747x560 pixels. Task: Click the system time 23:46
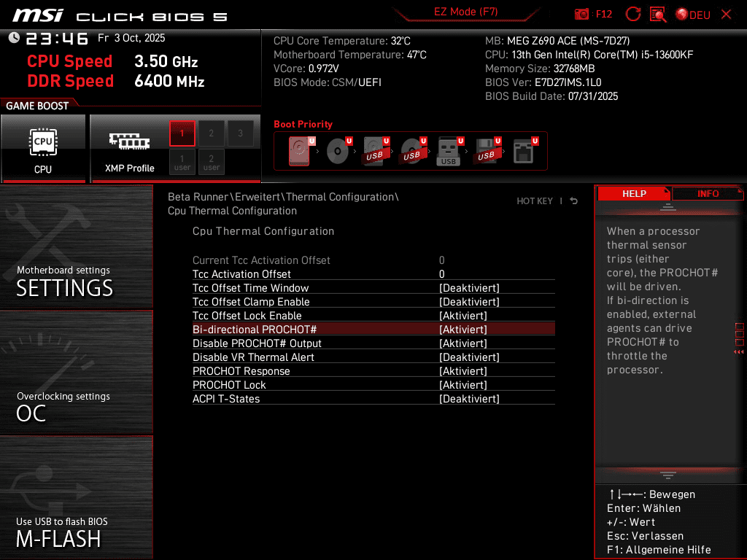click(57, 39)
